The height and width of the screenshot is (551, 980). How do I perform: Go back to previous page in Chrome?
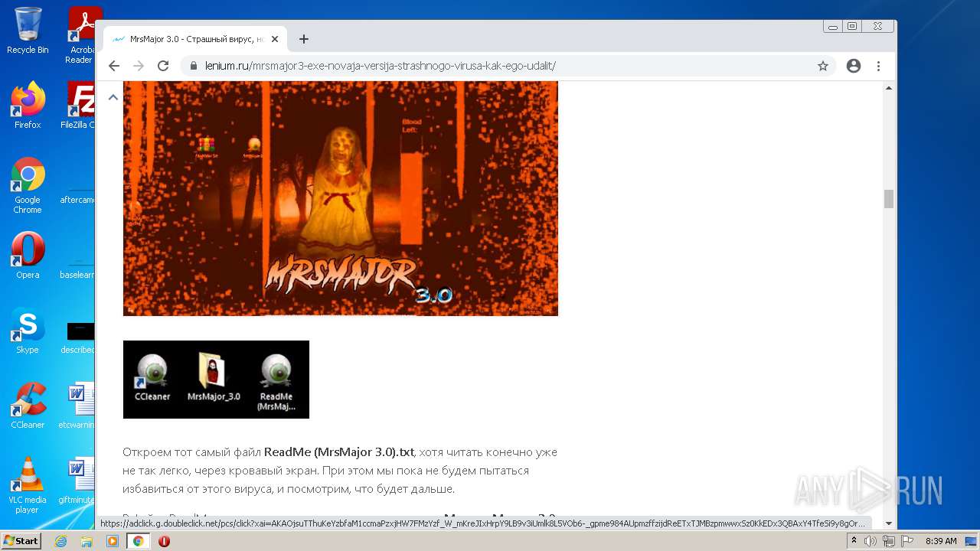(114, 66)
